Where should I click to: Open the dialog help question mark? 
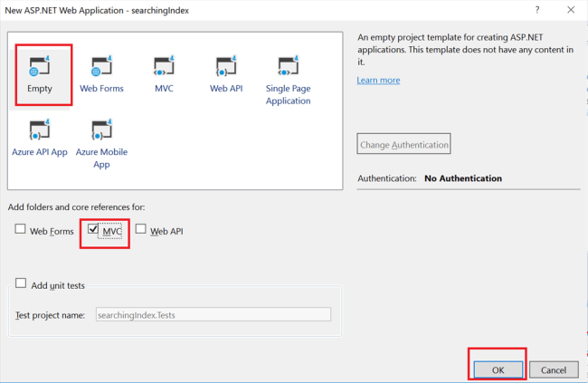point(537,10)
